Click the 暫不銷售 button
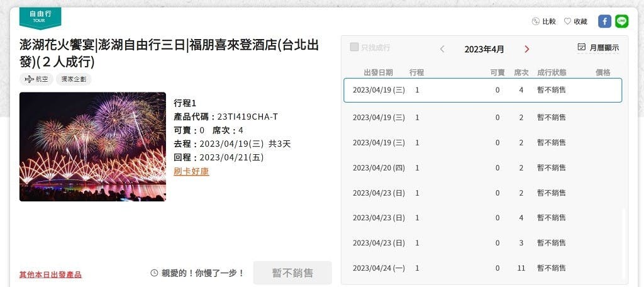The height and width of the screenshot is (287, 644). click(x=292, y=273)
